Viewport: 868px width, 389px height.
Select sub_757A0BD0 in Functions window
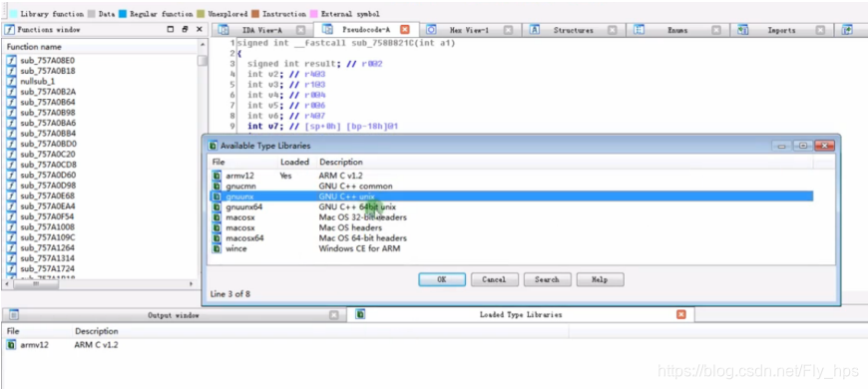pos(48,144)
